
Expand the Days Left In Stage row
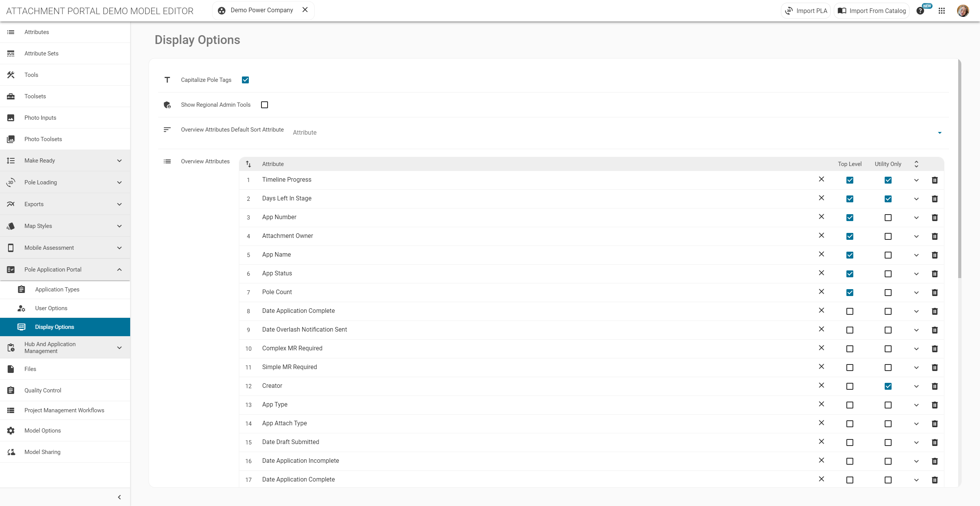pos(916,199)
